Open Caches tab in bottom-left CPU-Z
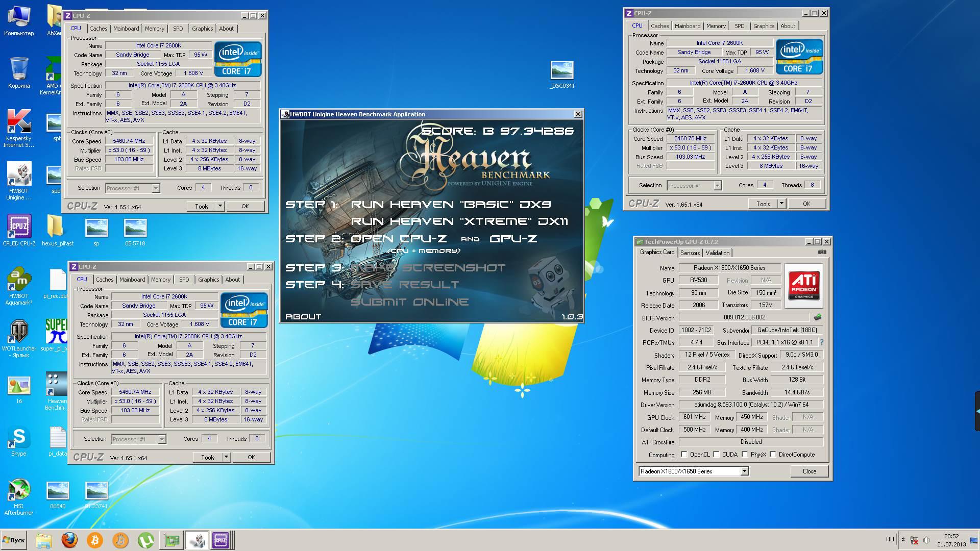 click(105, 280)
